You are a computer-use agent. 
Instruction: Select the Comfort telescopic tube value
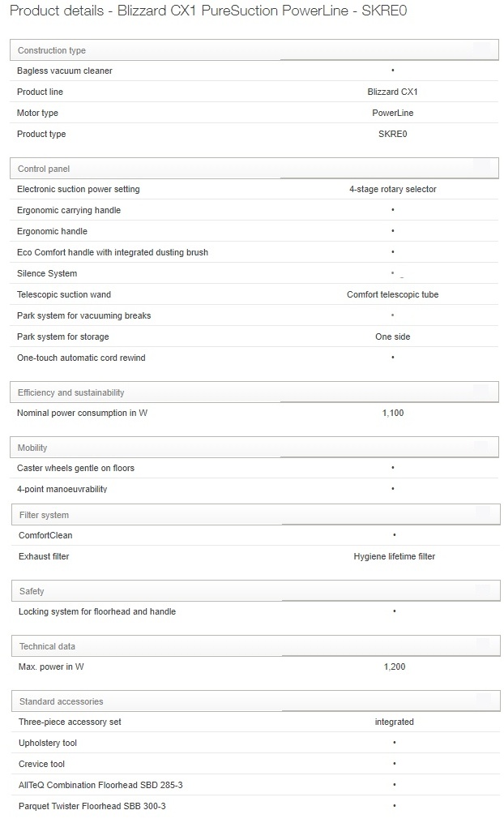pyautogui.click(x=392, y=294)
